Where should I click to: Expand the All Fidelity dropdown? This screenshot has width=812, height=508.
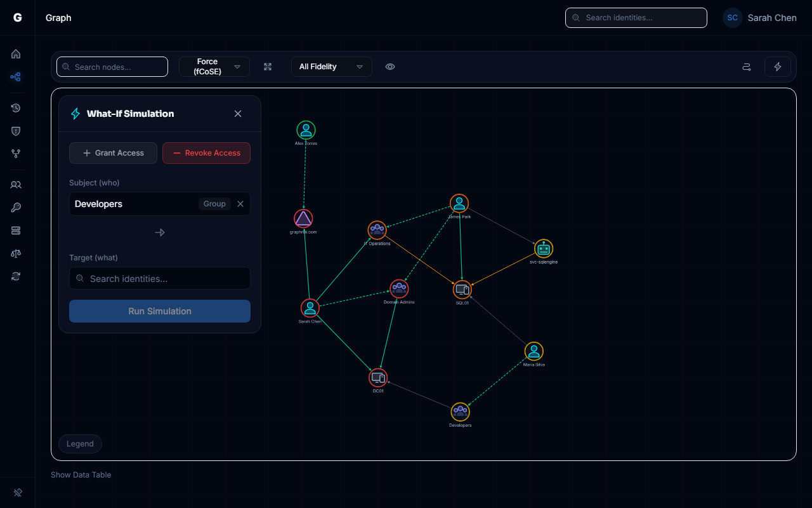click(x=331, y=67)
